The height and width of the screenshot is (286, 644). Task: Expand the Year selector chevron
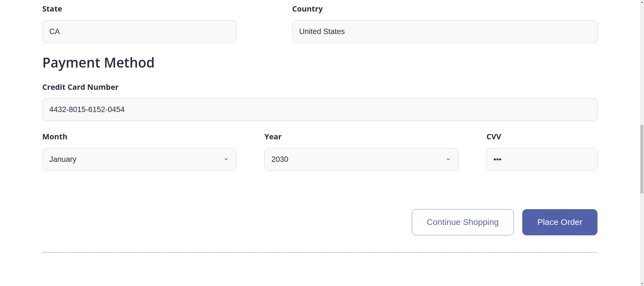448,159
